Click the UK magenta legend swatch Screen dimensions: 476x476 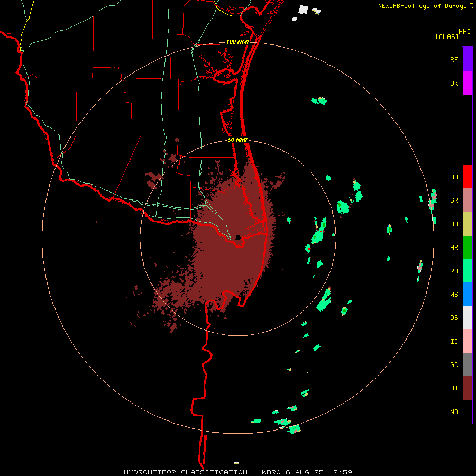click(x=467, y=83)
